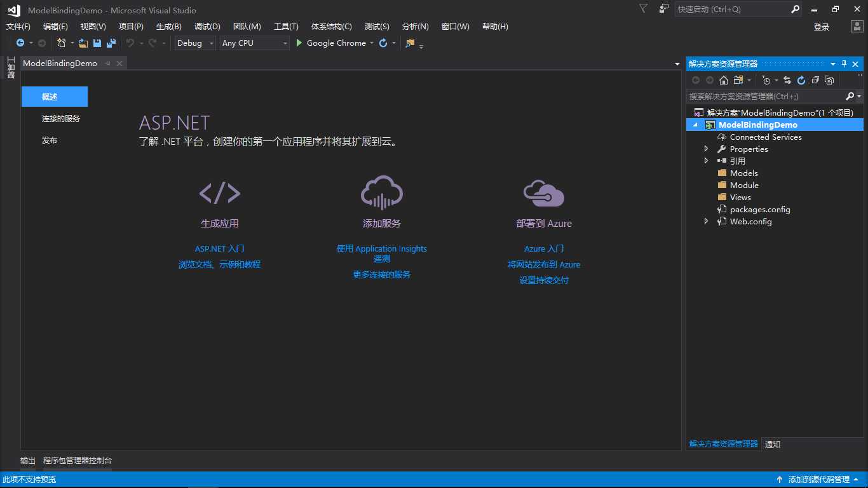Click the Save All toolbar icon

(111, 43)
